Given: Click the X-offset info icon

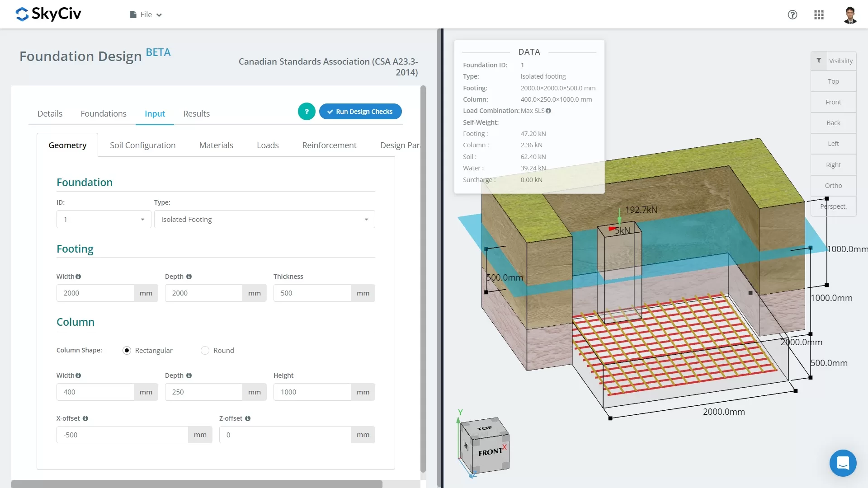Looking at the screenshot, I should tap(85, 418).
